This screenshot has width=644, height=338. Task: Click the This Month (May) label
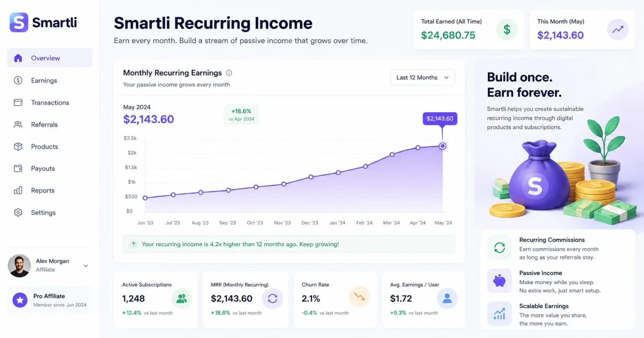tap(561, 21)
